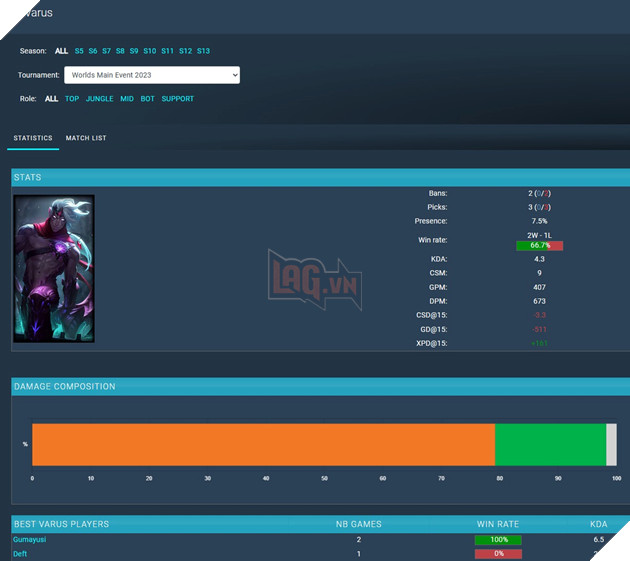Click the green damage bar segment
630x561 pixels.
pyautogui.click(x=550, y=444)
